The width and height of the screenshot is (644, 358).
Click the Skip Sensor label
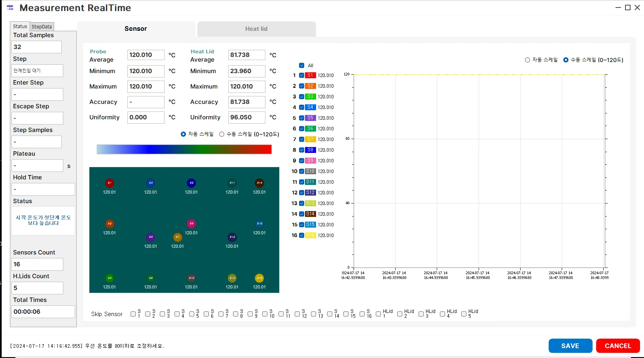[107, 314]
